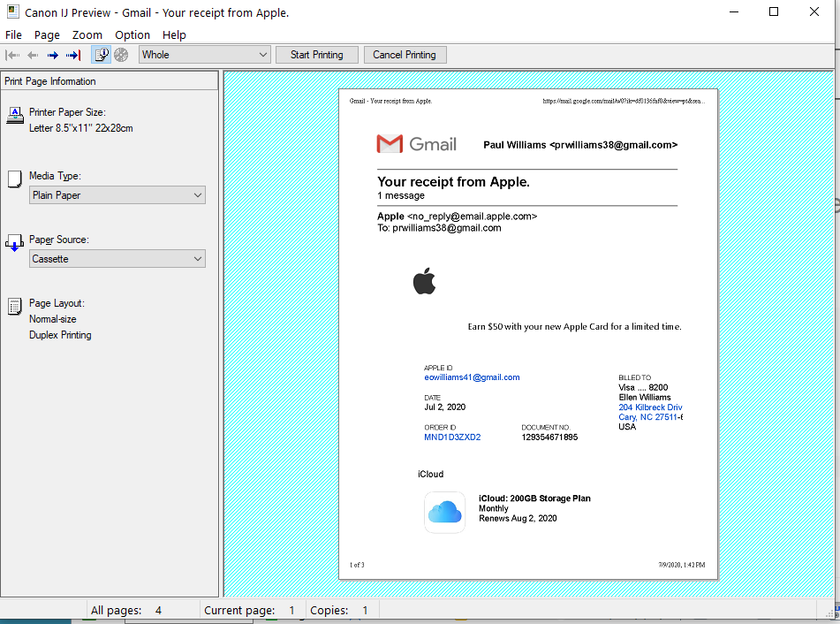Image resolution: width=840 pixels, height=624 pixels.
Task: Click the 'Duplex Printing' layout text
Action: tap(60, 335)
